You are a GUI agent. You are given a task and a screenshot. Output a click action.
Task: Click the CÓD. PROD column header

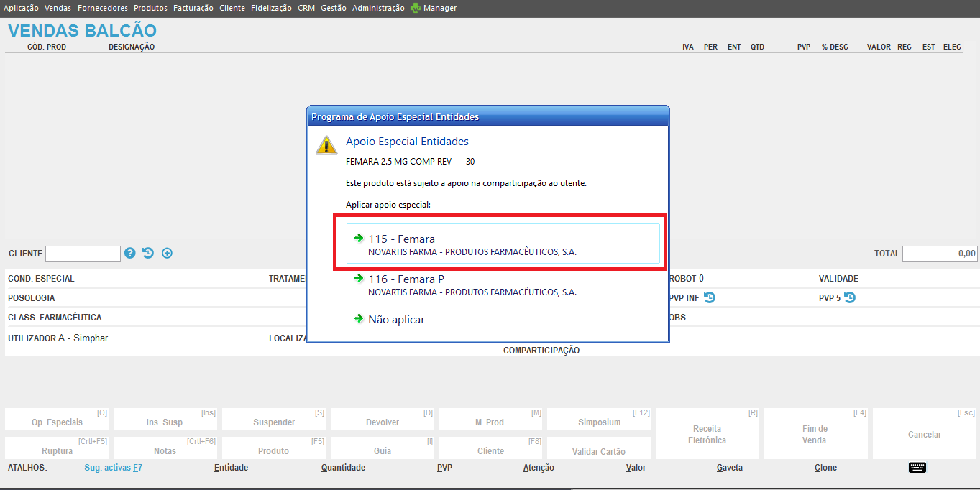(47, 47)
